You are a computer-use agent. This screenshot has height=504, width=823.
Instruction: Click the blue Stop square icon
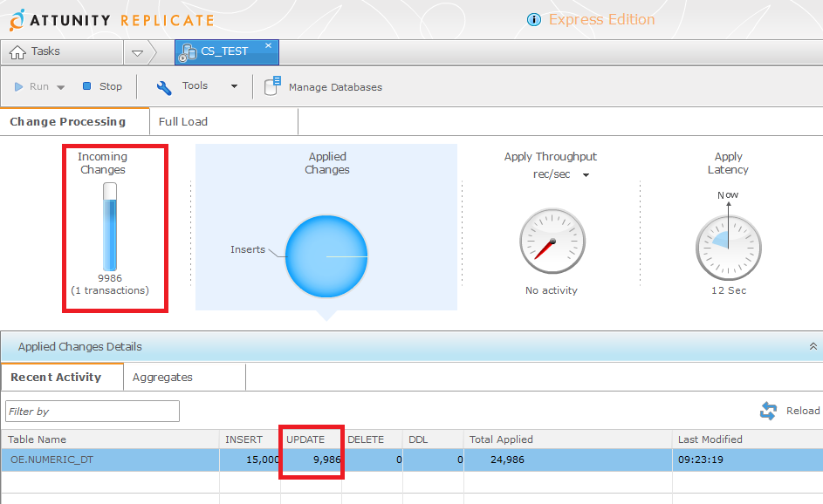coord(87,86)
